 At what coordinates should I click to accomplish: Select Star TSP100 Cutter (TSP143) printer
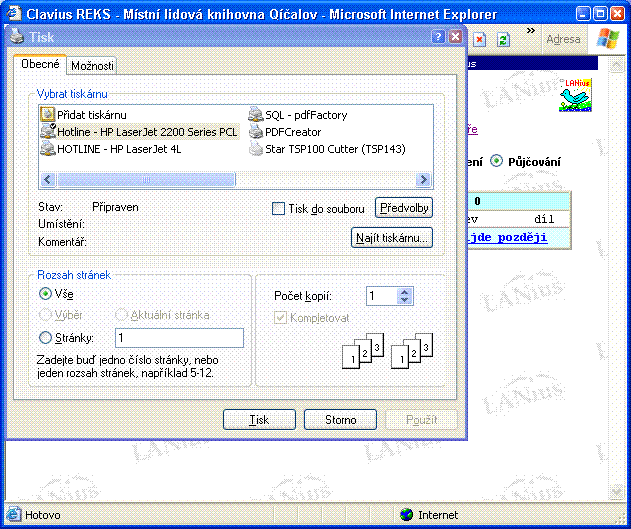click(327, 149)
